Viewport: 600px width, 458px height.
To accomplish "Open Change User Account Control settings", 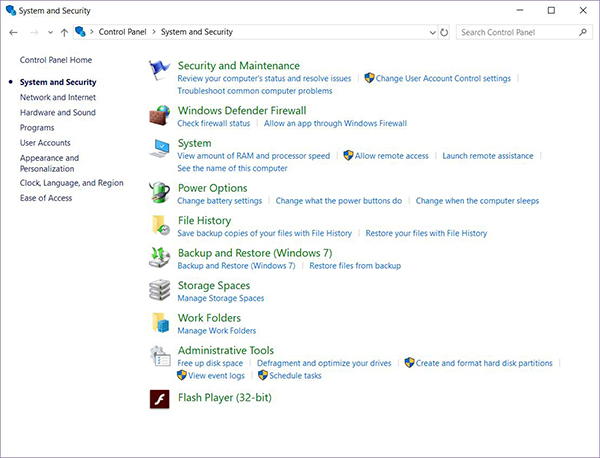I will pyautogui.click(x=443, y=78).
